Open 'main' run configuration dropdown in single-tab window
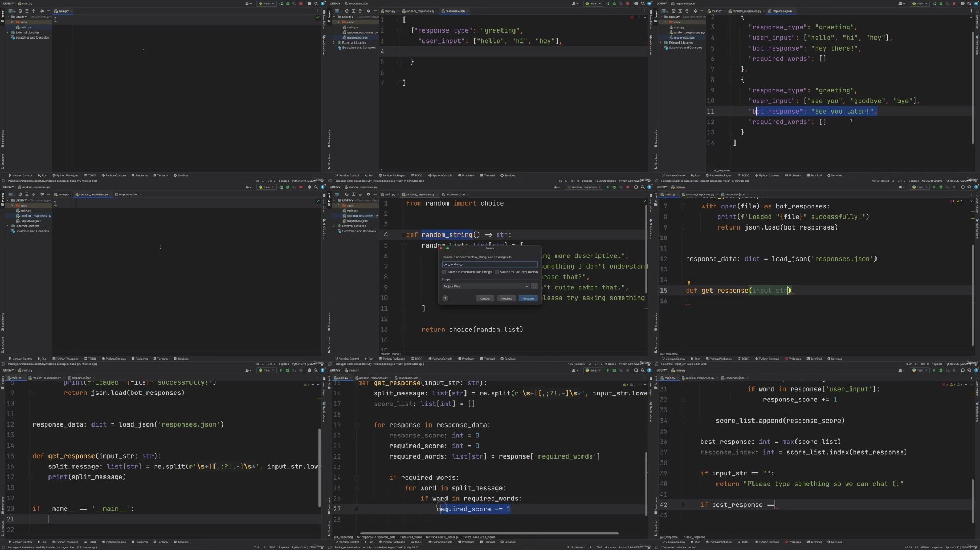The width and height of the screenshot is (980, 550). [x=267, y=3]
